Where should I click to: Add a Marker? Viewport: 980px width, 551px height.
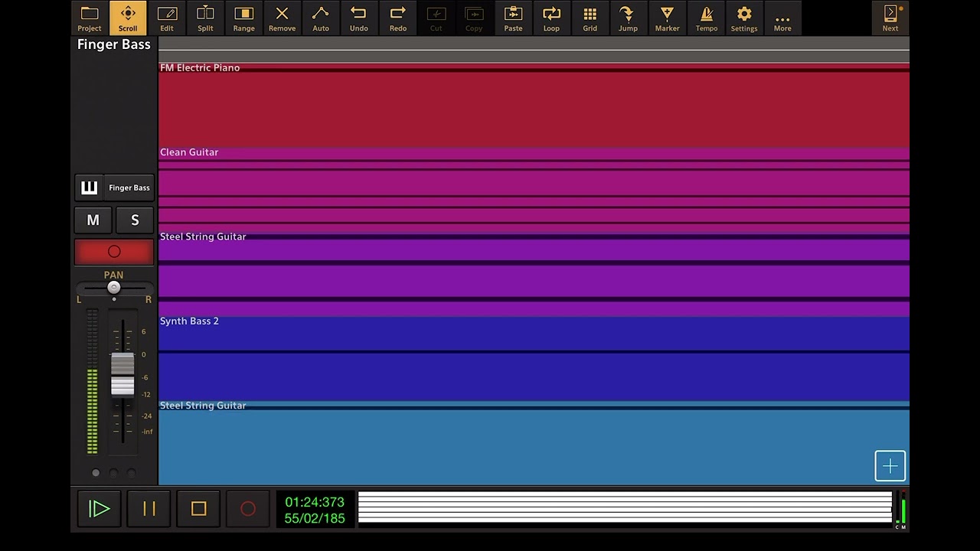pyautogui.click(x=667, y=18)
